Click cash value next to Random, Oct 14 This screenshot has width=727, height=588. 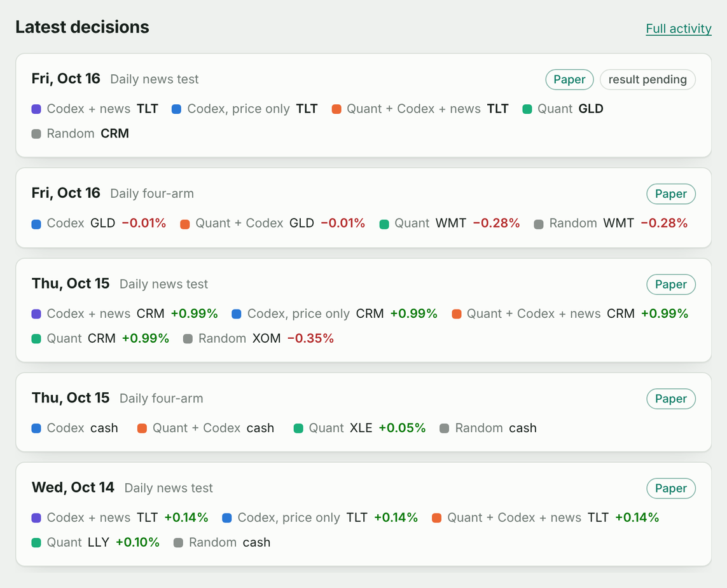256,543
